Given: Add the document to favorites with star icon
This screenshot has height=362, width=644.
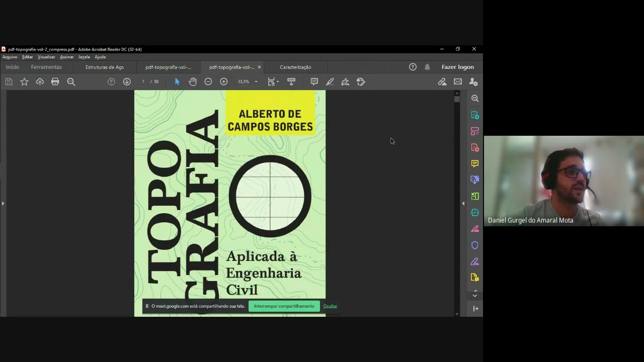Looking at the screenshot, I should click(x=24, y=81).
